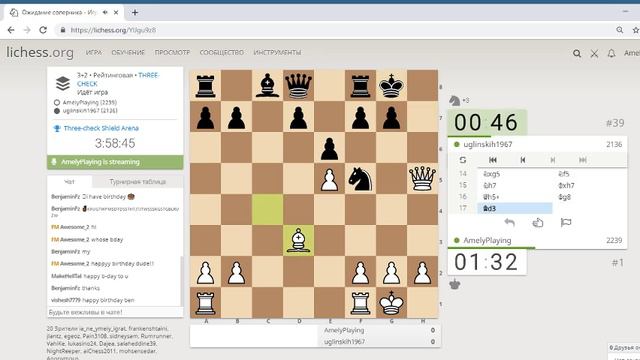Open Three-check Shield Arena tournament link
This screenshot has width=640, height=360.
pyautogui.click(x=101, y=128)
